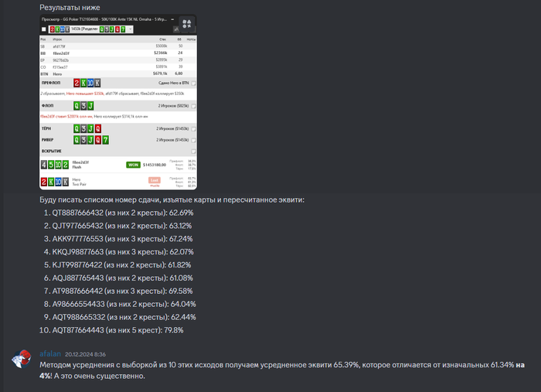The image size is (541, 392).
Task: Select the f8ee2d3f BB player row
Action: (118, 53)
